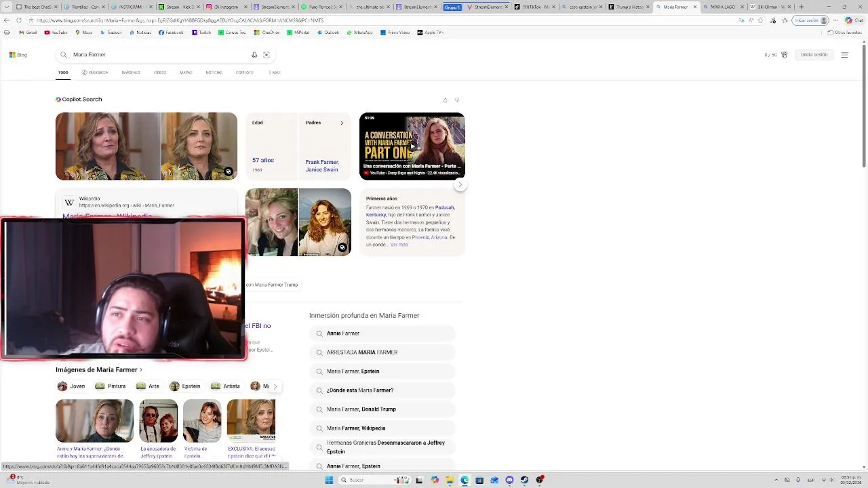The width and height of the screenshot is (868, 488).
Task: Filter images by Arte chip
Action: 148,386
